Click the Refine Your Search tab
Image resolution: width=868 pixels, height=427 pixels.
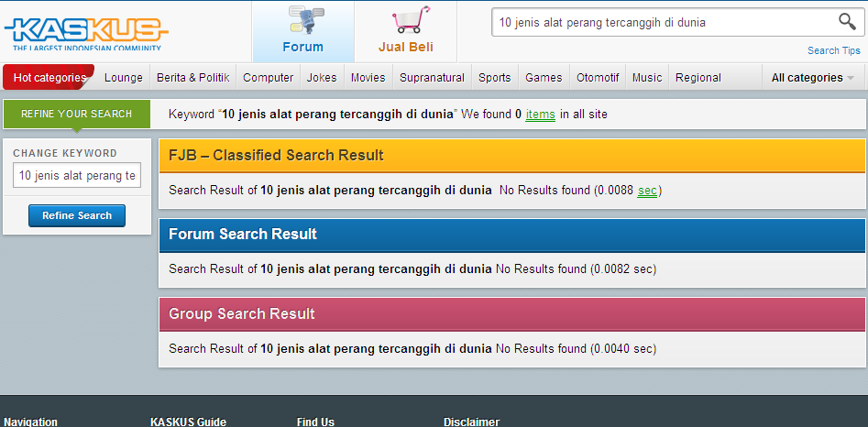pos(76,114)
